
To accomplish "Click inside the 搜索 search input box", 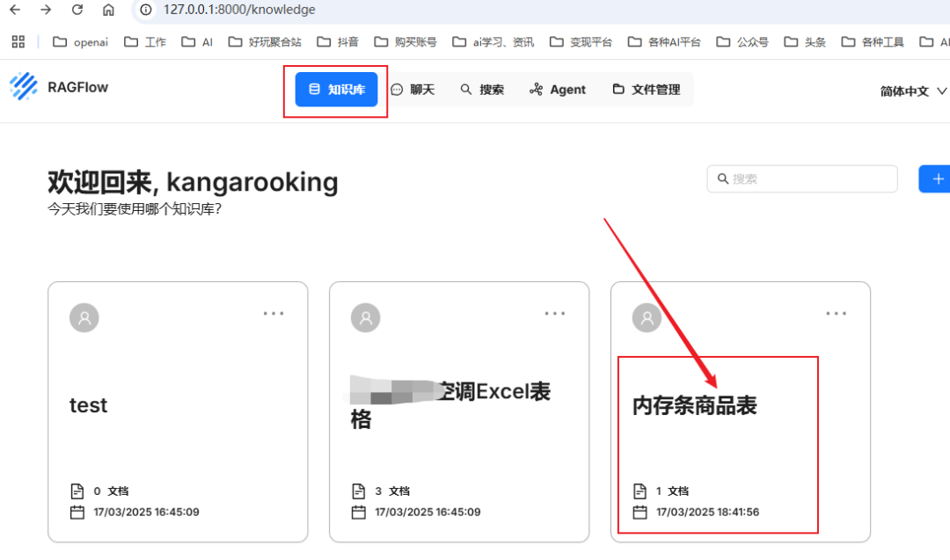I will pos(801,178).
